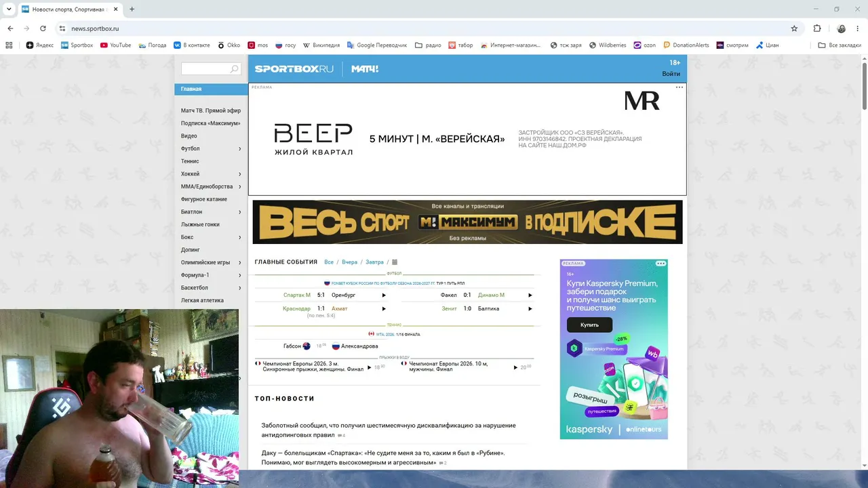Image resolution: width=868 pixels, height=488 pixels.
Task: Select Главная in the sidebar menu
Action: pos(211,89)
